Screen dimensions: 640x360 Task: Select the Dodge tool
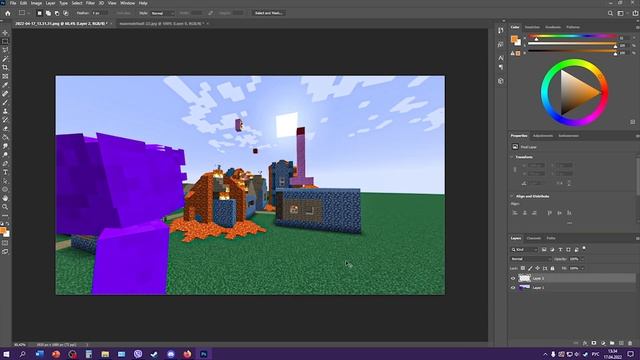[x=5, y=155]
